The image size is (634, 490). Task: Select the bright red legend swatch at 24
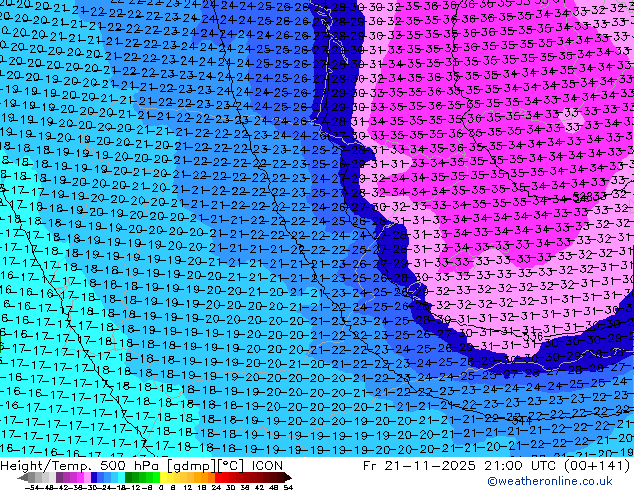[218, 478]
